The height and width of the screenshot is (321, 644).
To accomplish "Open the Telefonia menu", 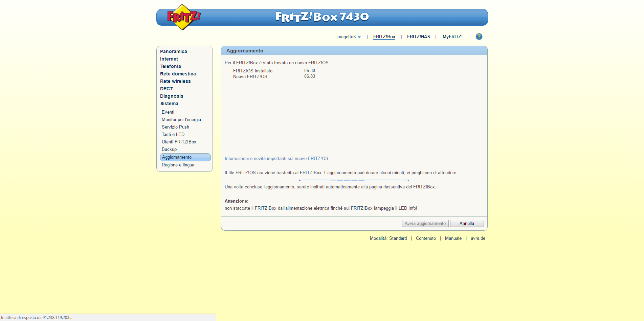I will pyautogui.click(x=171, y=66).
